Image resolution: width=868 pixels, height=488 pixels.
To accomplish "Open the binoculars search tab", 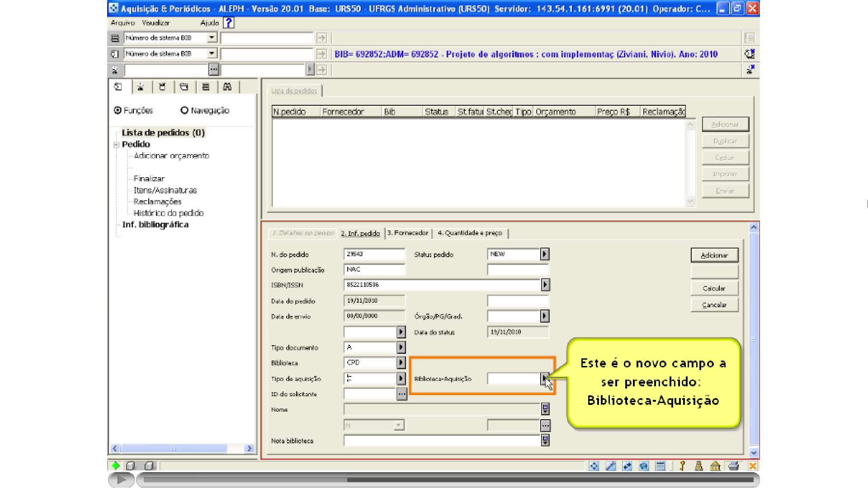I will point(227,87).
